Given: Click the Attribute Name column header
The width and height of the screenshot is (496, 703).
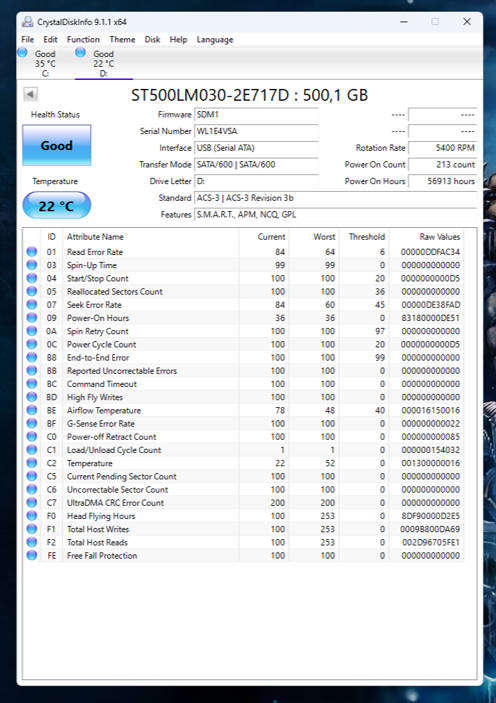Looking at the screenshot, I should [x=95, y=237].
